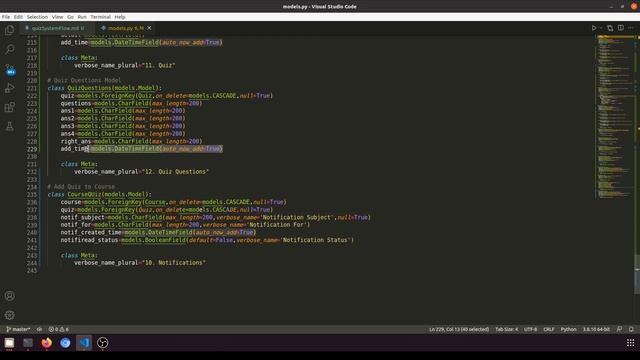
Task: Open the Manage gear icon
Action: pos(9,315)
